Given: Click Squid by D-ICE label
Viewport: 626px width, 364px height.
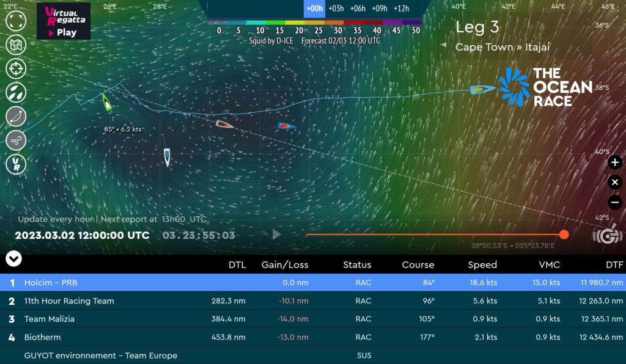Looking at the screenshot, I should [x=271, y=41].
